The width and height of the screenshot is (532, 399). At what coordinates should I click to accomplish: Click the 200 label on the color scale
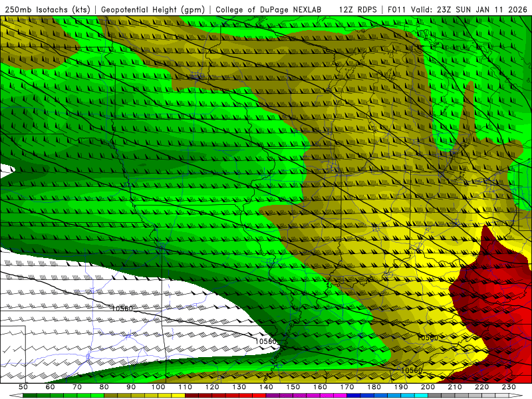tap(428, 387)
